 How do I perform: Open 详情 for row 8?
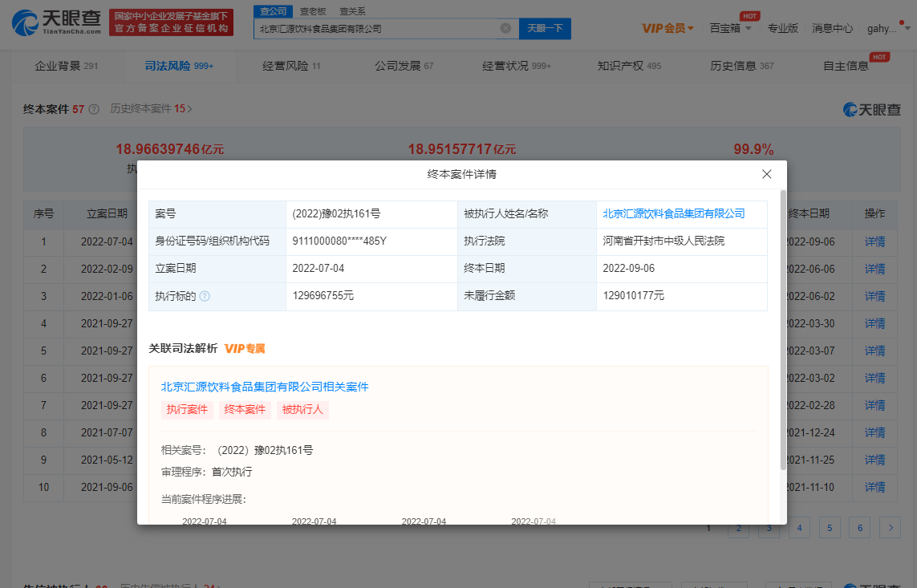pyautogui.click(x=875, y=433)
